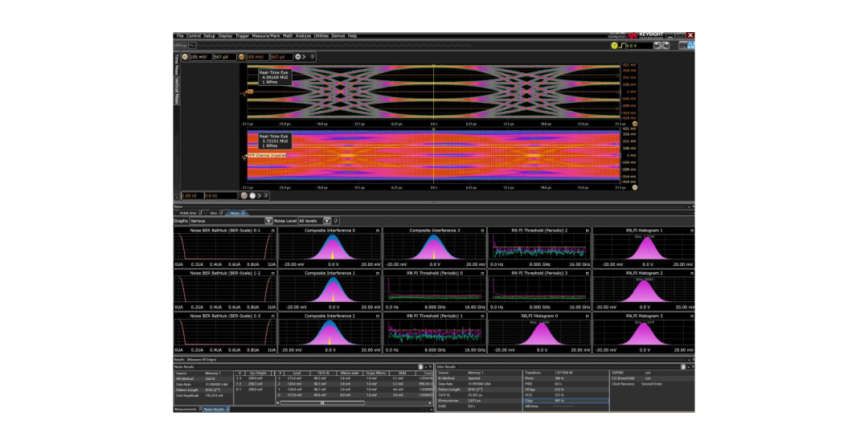
Task: Maximize the RN PI Threshold (Periodic) 0 graph
Action: pos(482,273)
